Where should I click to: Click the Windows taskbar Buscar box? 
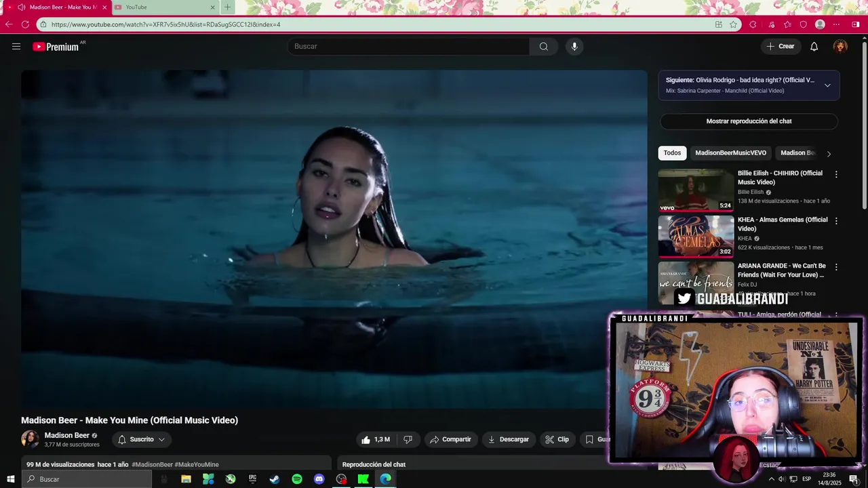[x=87, y=479]
